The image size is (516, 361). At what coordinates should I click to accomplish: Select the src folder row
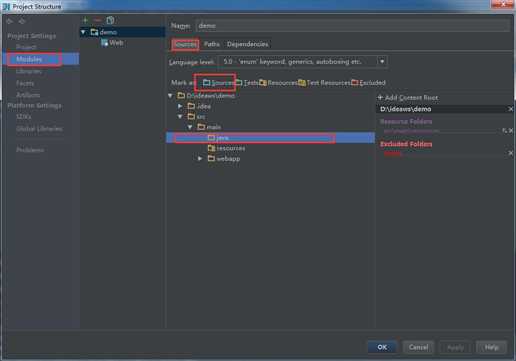tap(270, 117)
